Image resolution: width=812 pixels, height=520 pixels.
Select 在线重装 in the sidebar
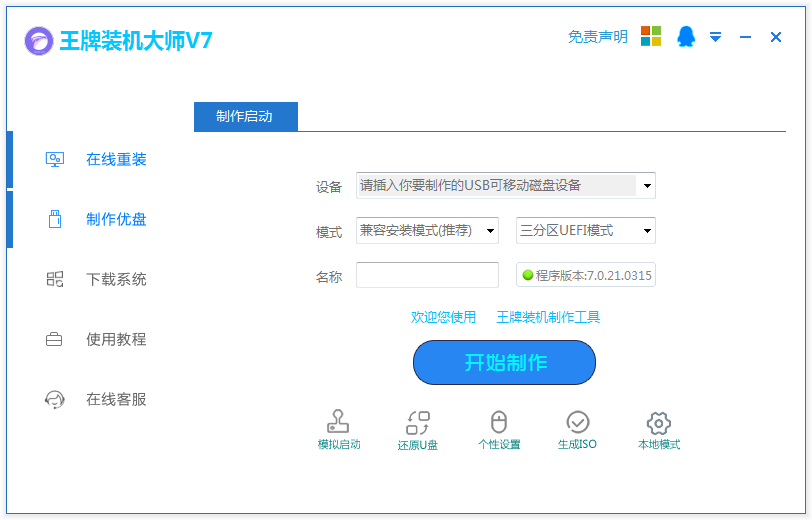(116, 159)
